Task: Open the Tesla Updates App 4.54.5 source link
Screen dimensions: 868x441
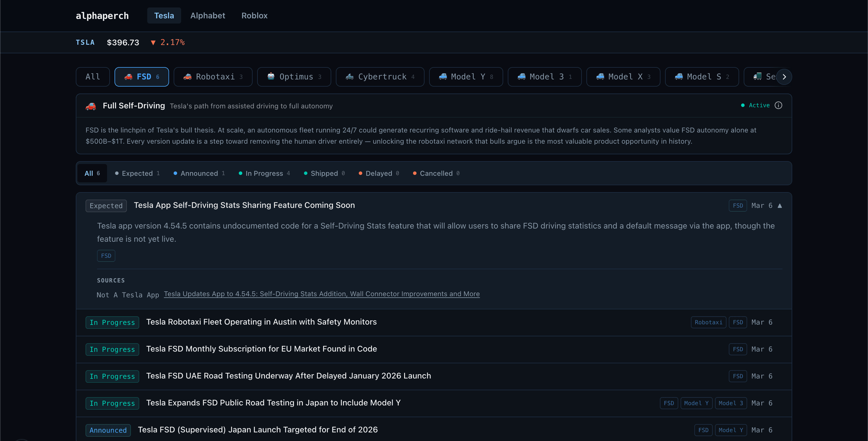Action: (x=321, y=294)
